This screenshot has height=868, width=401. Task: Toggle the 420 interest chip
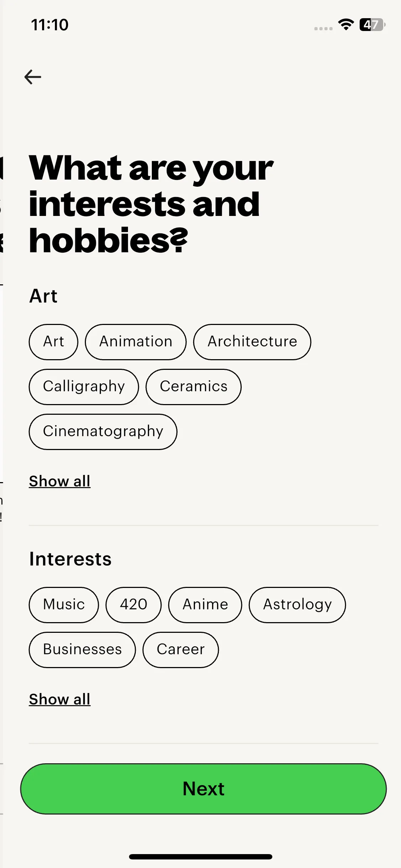click(133, 605)
